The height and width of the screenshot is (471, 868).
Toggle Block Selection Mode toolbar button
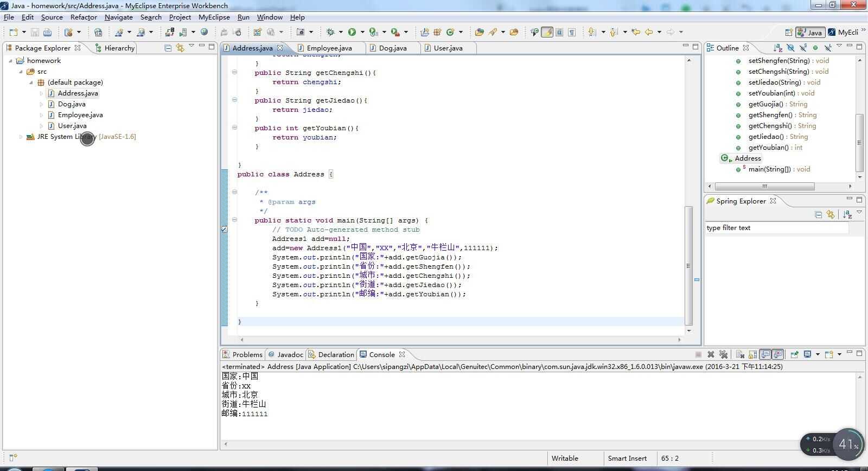[x=559, y=32]
